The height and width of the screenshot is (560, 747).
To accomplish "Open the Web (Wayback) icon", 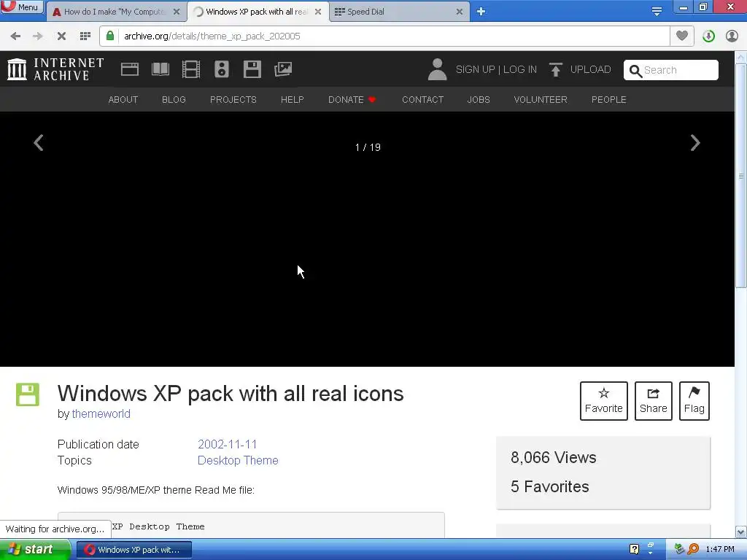I will pyautogui.click(x=130, y=69).
